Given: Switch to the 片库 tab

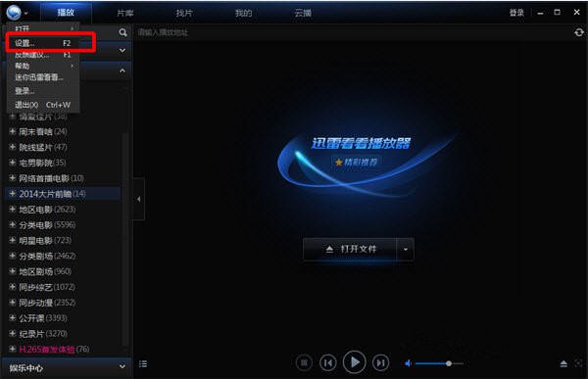Looking at the screenshot, I should pos(124,13).
